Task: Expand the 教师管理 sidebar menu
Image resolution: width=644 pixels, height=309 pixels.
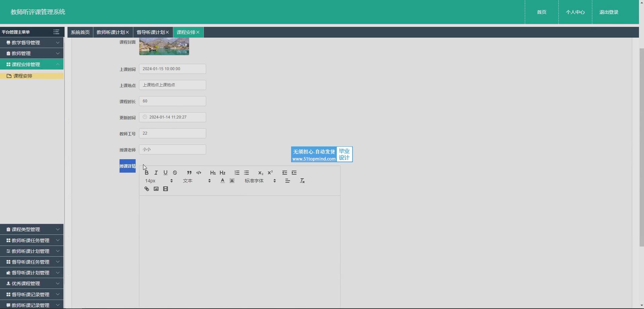Action: [x=32, y=53]
